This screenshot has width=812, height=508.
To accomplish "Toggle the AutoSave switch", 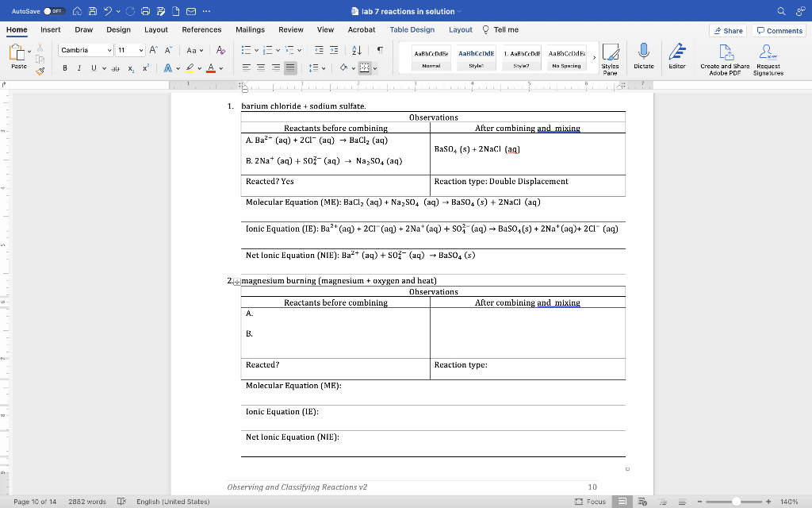I will click(x=53, y=11).
